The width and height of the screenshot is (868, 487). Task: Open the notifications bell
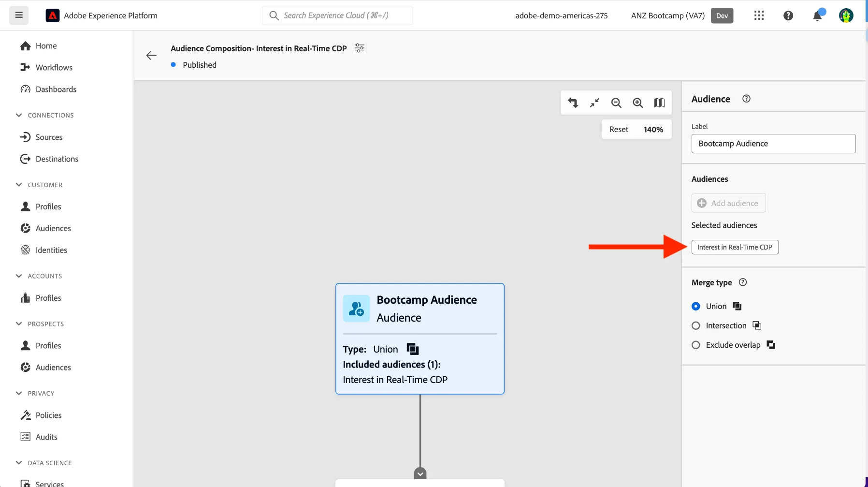point(817,15)
